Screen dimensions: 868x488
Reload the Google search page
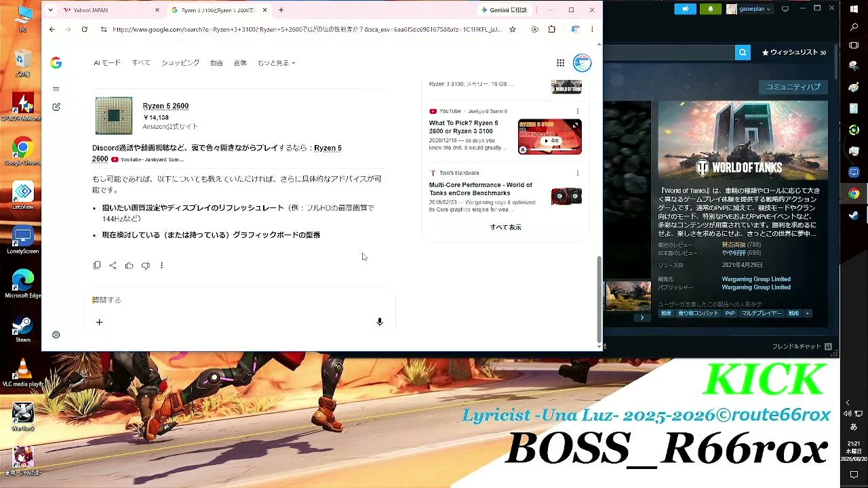[x=84, y=29]
